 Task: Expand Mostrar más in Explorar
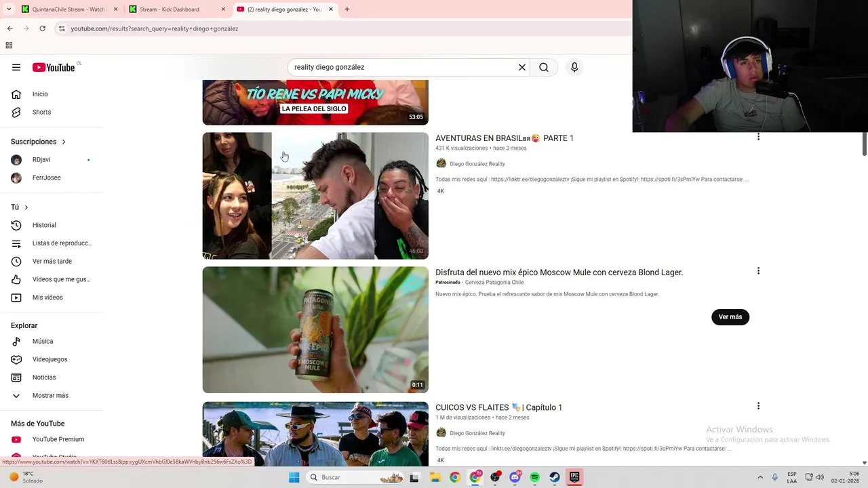[x=52, y=395]
